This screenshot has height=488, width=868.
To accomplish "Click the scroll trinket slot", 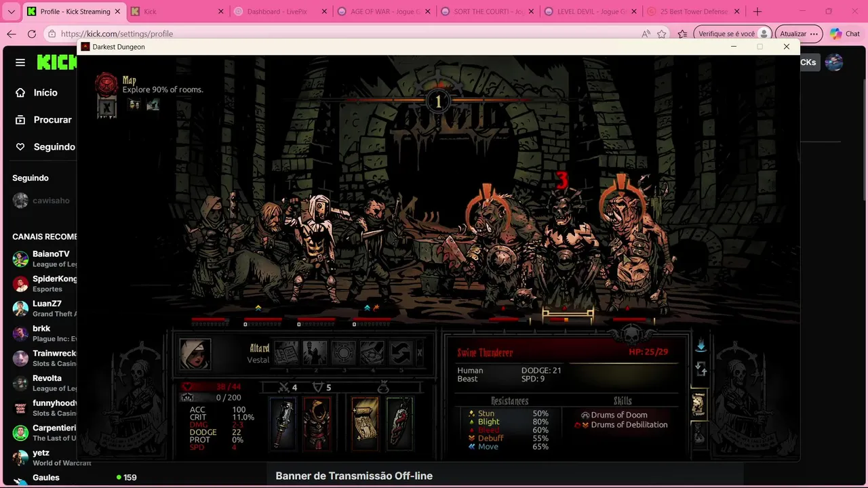I will point(365,424).
